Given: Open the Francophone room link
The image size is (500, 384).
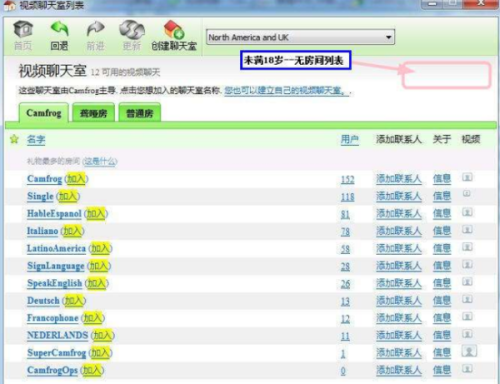Looking at the screenshot, I should point(53,318).
